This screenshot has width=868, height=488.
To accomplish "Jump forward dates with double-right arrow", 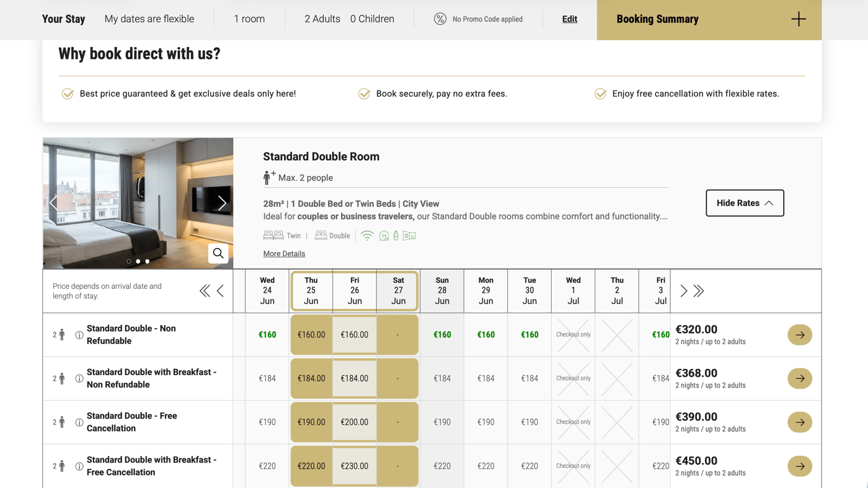I will pyautogui.click(x=699, y=291).
